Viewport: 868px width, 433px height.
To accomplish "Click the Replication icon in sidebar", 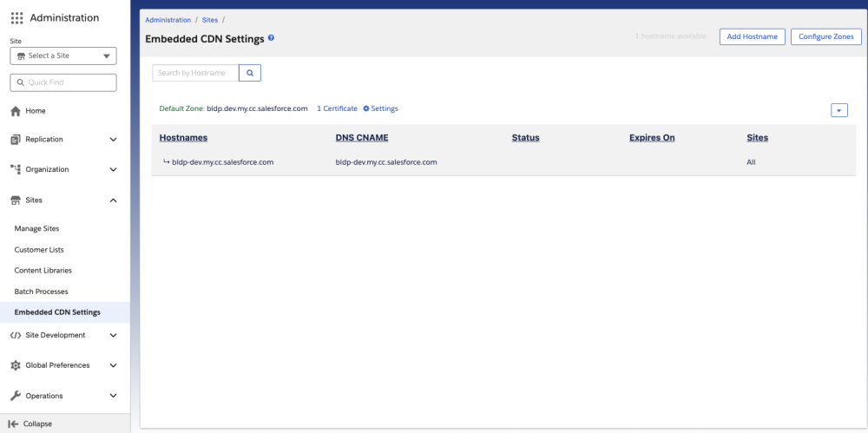I will click(x=16, y=139).
